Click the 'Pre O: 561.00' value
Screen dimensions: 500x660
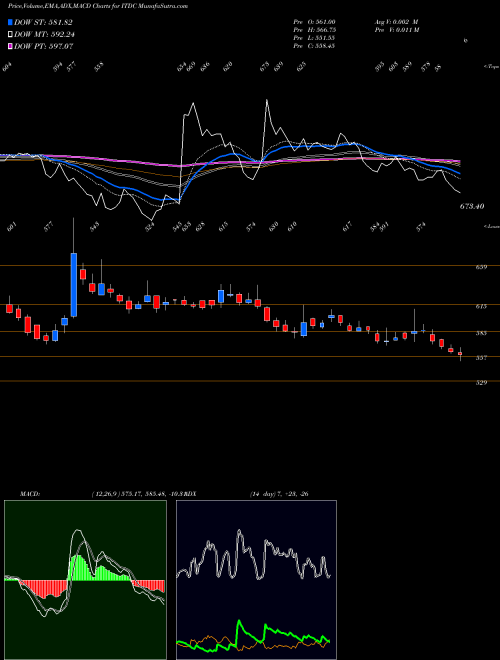314,22
